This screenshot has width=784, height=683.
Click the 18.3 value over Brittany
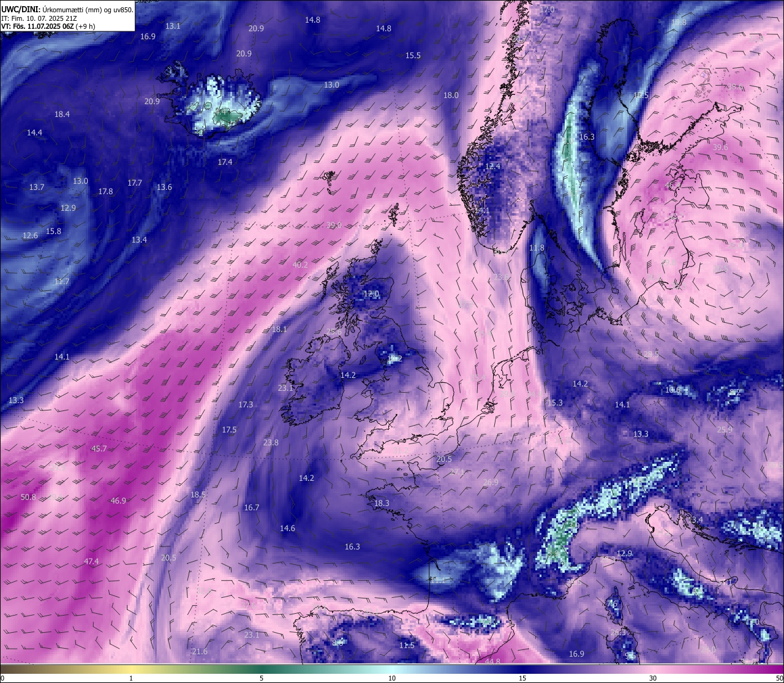pos(382,503)
